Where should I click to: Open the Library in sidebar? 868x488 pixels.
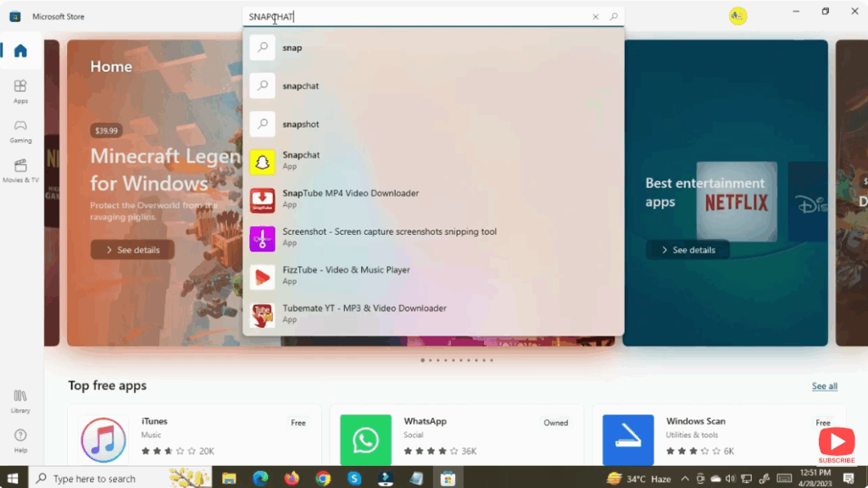pos(20,401)
